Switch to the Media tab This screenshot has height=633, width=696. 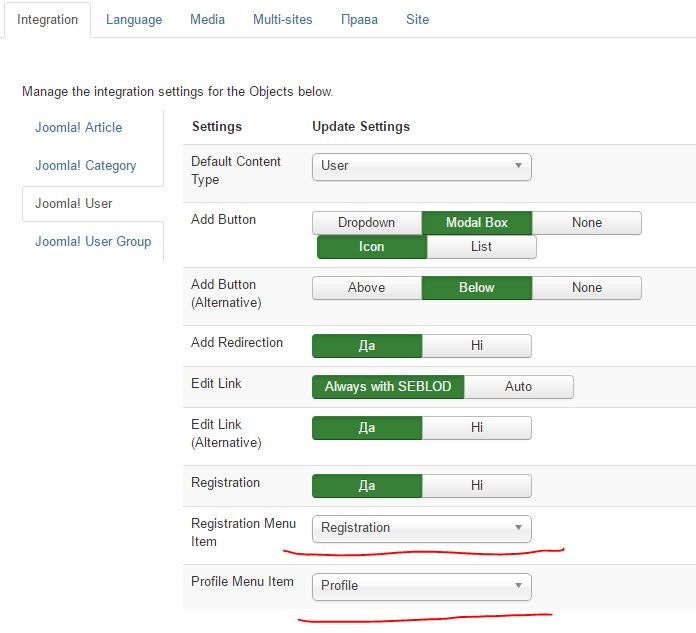[207, 20]
